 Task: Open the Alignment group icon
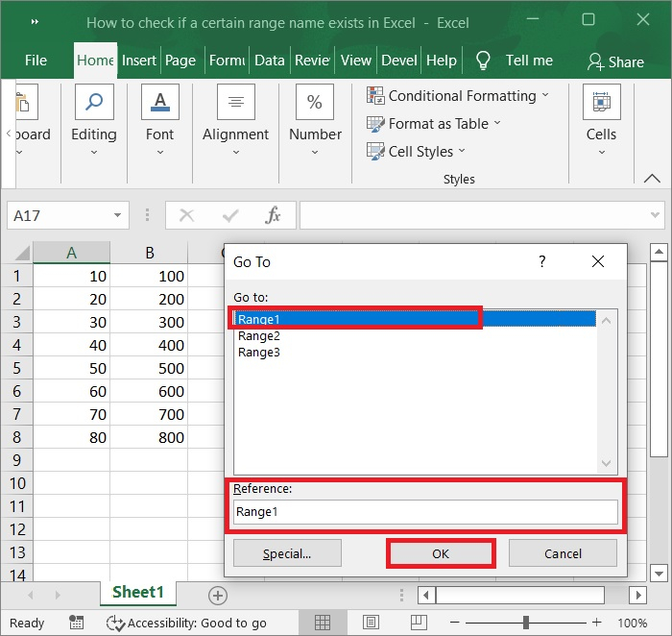[235, 103]
